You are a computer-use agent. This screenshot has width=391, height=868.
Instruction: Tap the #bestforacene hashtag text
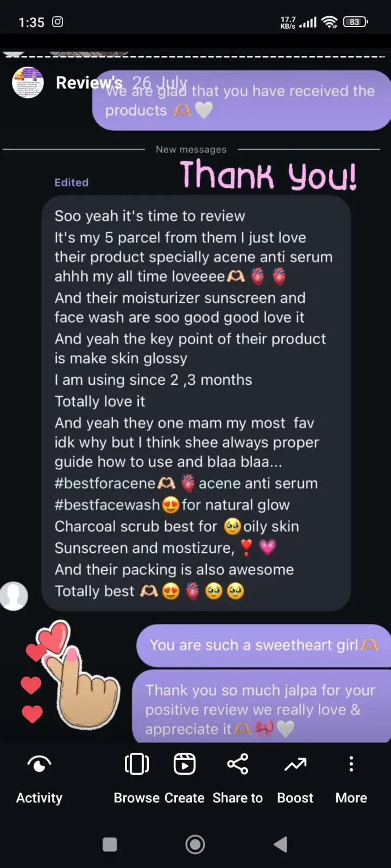(x=105, y=483)
